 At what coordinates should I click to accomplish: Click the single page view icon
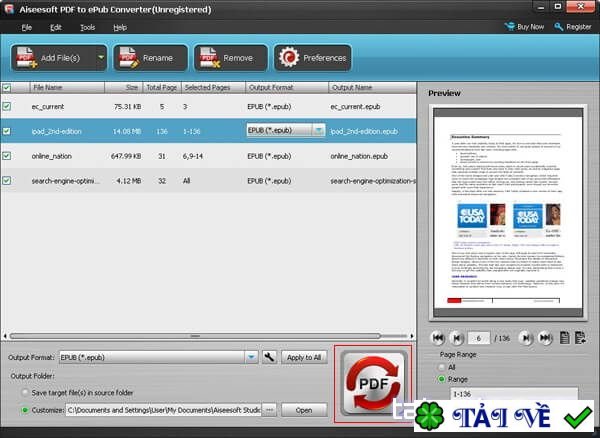coord(564,338)
